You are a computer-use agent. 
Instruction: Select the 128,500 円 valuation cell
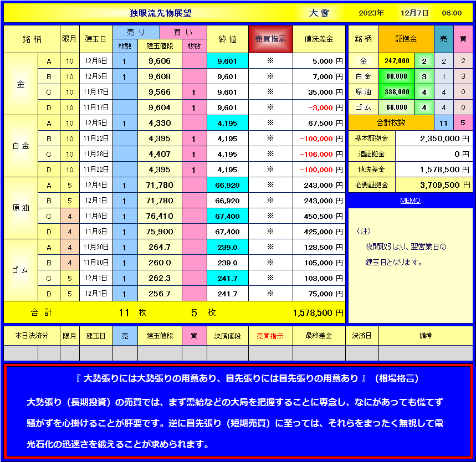(x=319, y=247)
